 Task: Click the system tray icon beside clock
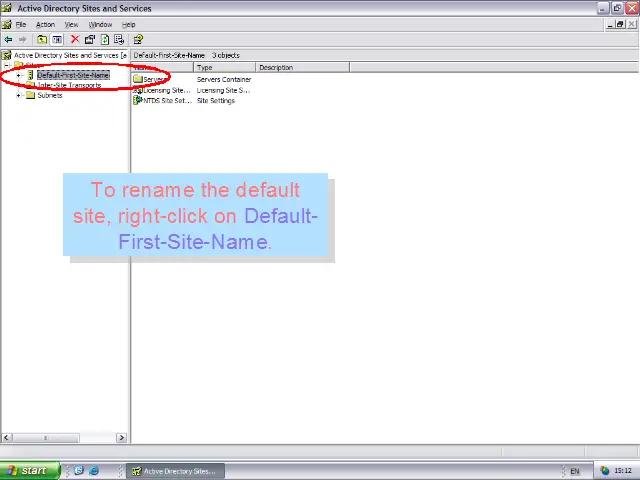(604, 471)
